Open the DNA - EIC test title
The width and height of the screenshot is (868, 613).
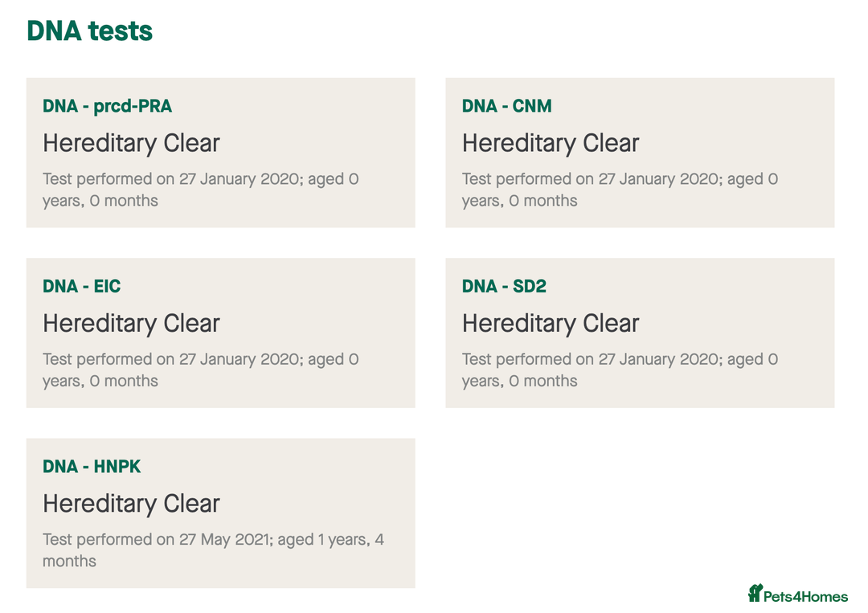point(81,286)
